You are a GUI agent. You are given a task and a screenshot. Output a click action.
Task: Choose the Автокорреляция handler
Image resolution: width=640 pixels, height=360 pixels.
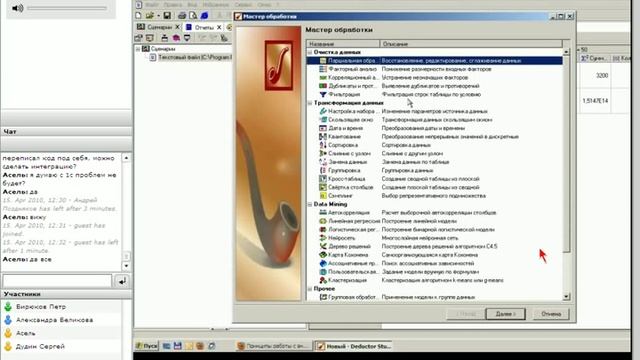pyautogui.click(x=434, y=213)
